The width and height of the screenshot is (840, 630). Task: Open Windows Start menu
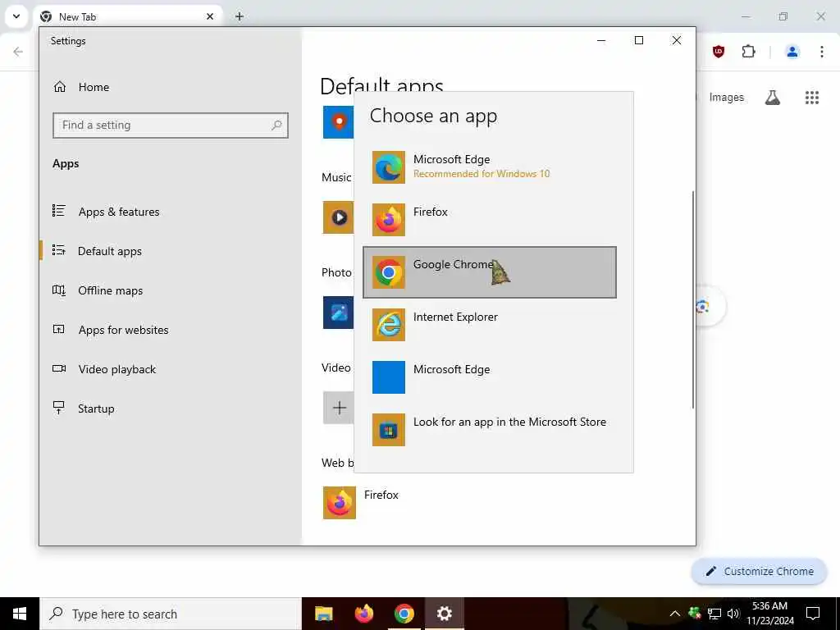[20, 614]
